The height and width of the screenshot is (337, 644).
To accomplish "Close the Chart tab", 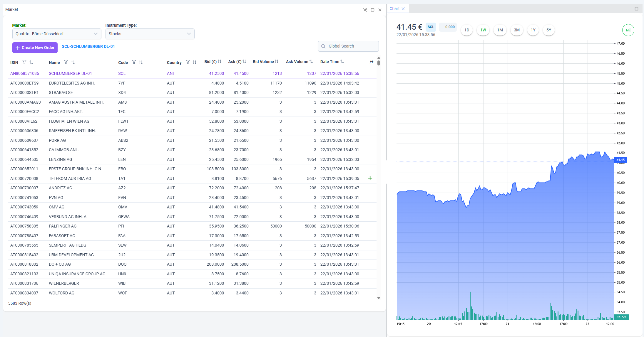I will click(403, 9).
